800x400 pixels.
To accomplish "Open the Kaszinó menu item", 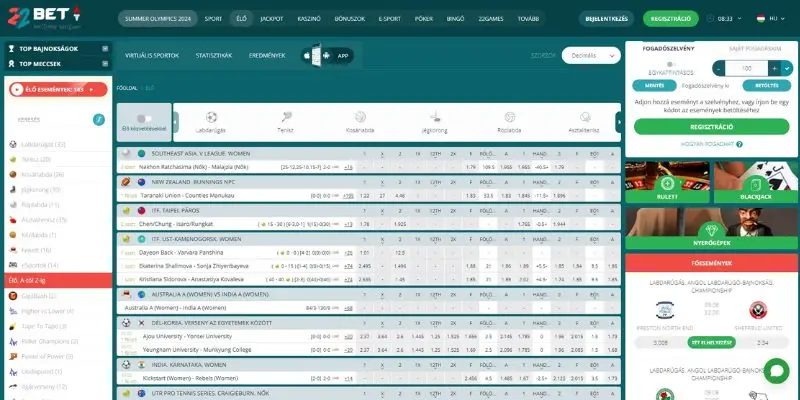I will [309, 18].
